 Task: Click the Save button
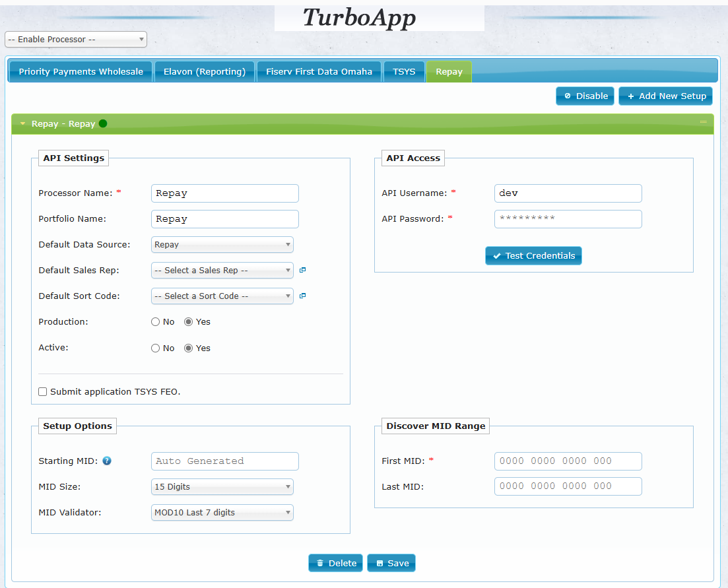pyautogui.click(x=391, y=563)
